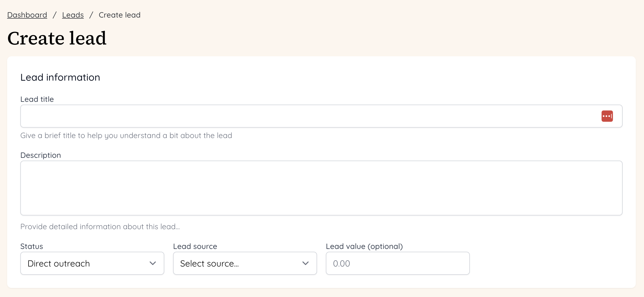The image size is (644, 297).
Task: Click the 'Description' field label
Action: coord(41,155)
